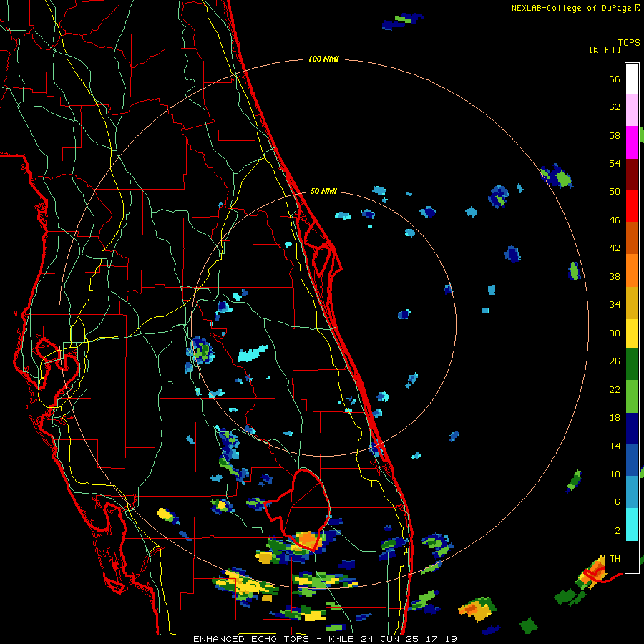
Task: Click the '66' legend value
Action: pyautogui.click(x=615, y=79)
